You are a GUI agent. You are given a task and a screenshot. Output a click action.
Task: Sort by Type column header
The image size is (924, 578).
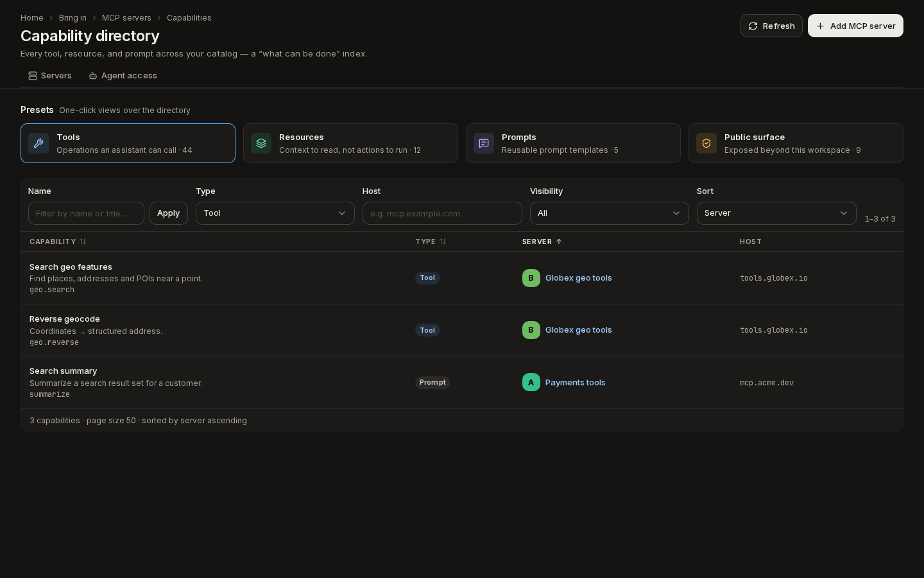click(x=431, y=241)
